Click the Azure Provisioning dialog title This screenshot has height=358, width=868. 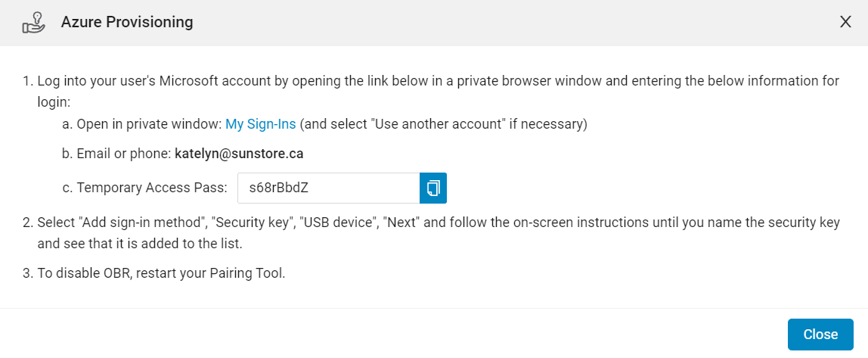coord(127,22)
